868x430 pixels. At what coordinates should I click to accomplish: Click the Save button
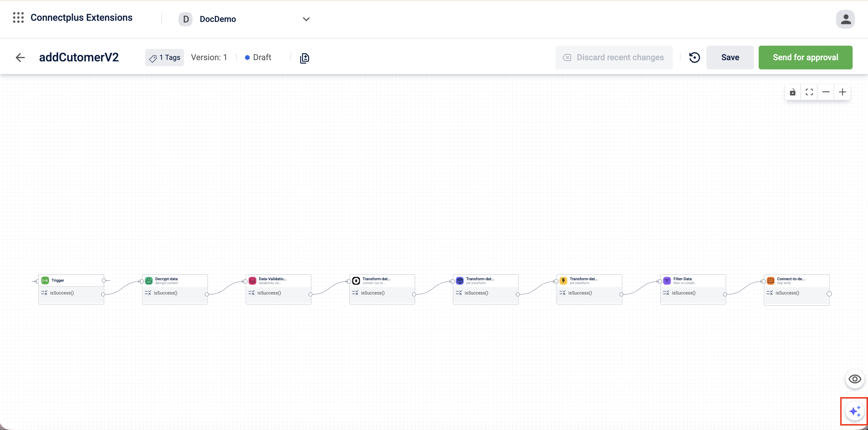[730, 58]
